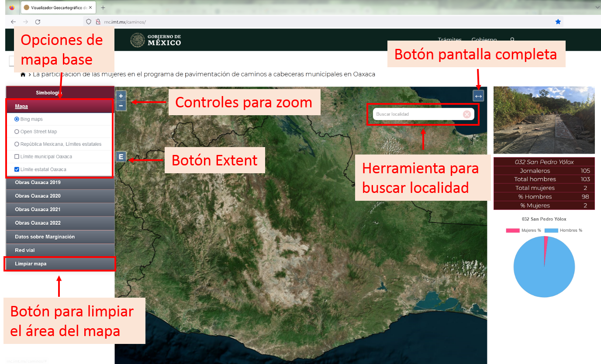The height and width of the screenshot is (364, 601).
Task: Expand the Datos sobre Marginación section
Action: 60,237
